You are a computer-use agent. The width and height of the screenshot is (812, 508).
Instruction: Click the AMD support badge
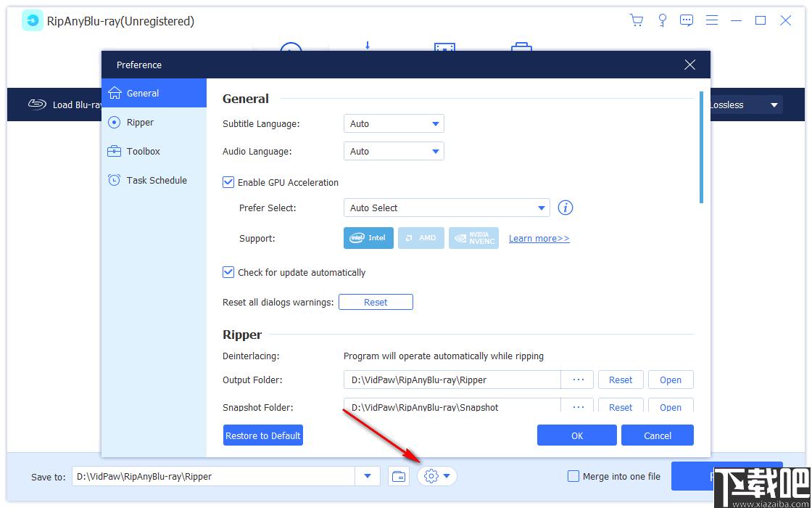pyautogui.click(x=421, y=238)
